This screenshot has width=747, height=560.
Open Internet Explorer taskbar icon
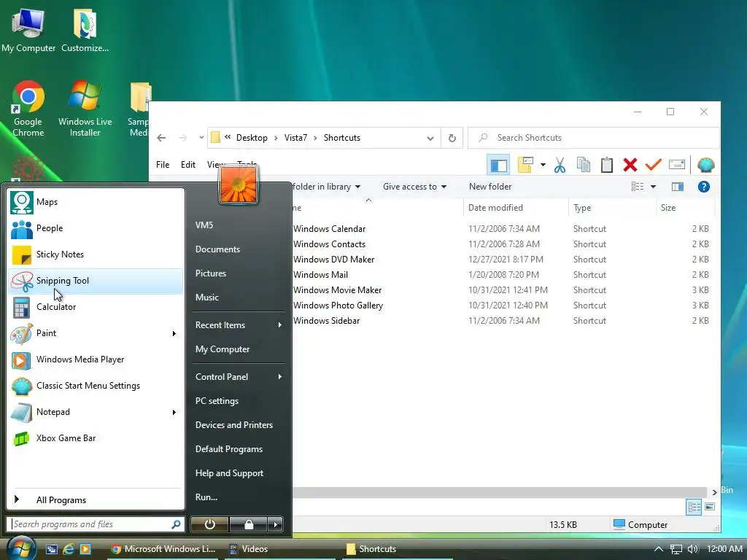pos(68,549)
